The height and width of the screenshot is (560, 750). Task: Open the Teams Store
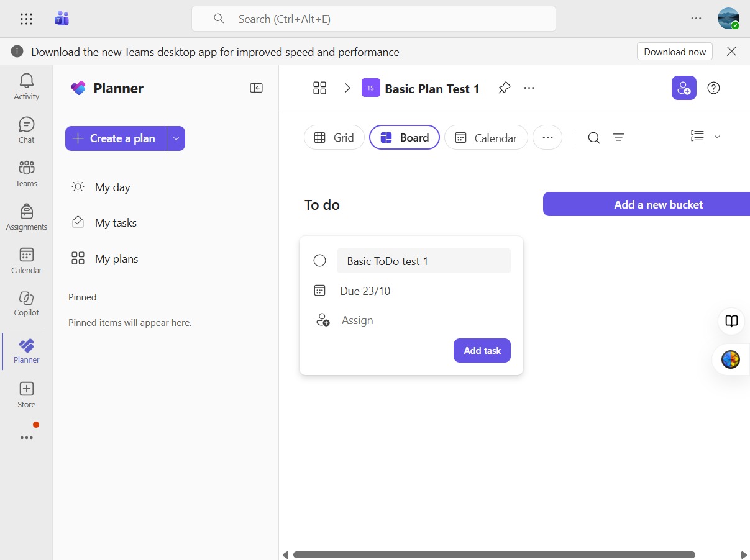click(27, 395)
